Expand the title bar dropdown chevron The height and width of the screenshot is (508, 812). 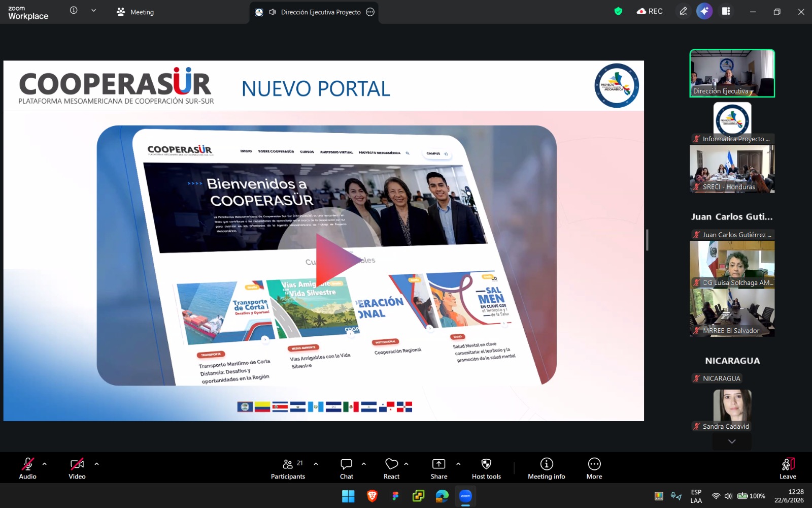coord(93,10)
